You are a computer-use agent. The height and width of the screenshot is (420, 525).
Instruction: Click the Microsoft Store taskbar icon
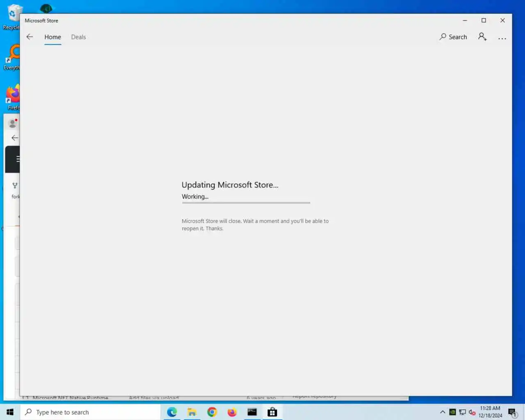[272, 412]
